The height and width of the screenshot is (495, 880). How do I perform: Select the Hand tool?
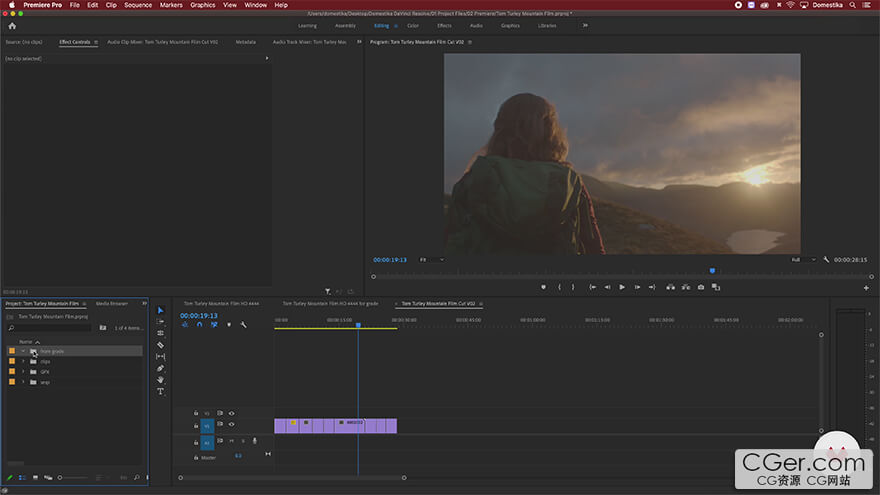(x=160, y=380)
